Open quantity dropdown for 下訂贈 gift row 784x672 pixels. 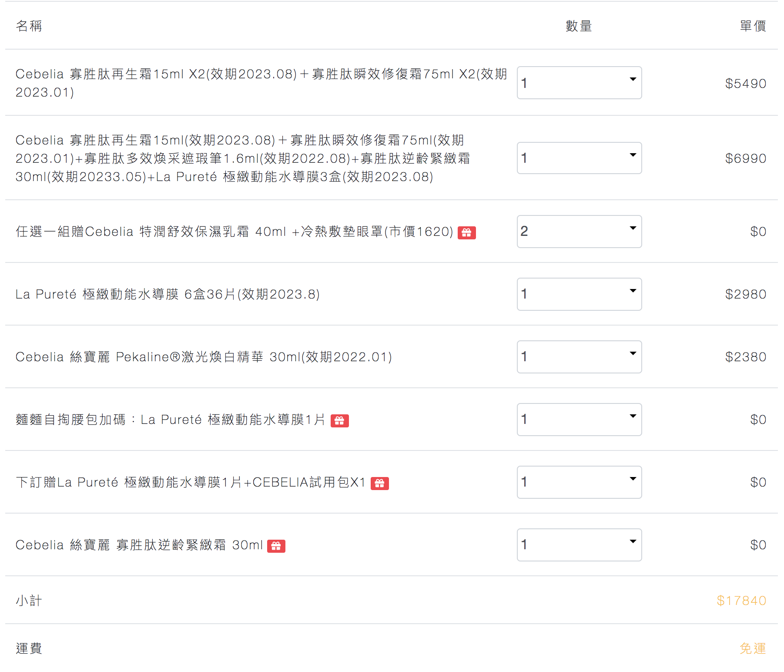click(x=579, y=482)
